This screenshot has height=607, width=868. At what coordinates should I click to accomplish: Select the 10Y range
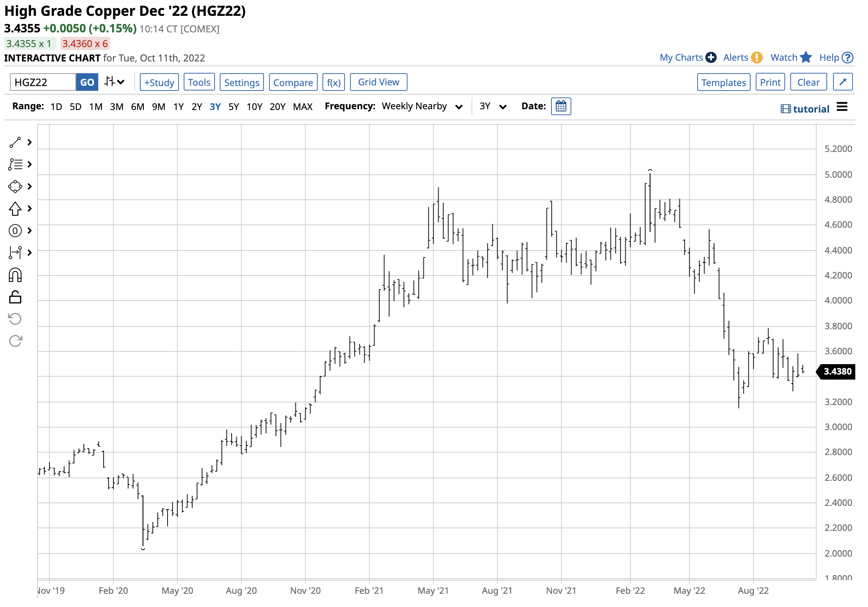coord(254,107)
